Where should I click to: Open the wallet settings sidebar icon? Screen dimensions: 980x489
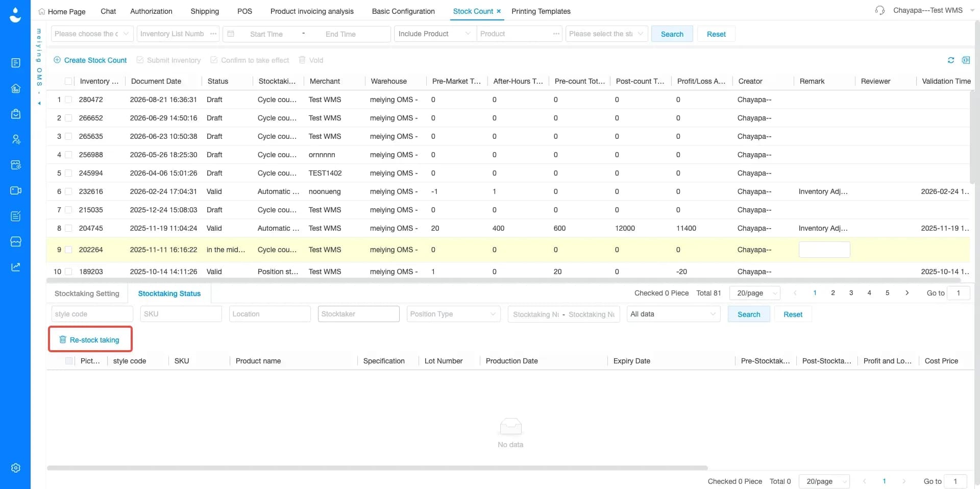[x=16, y=165]
